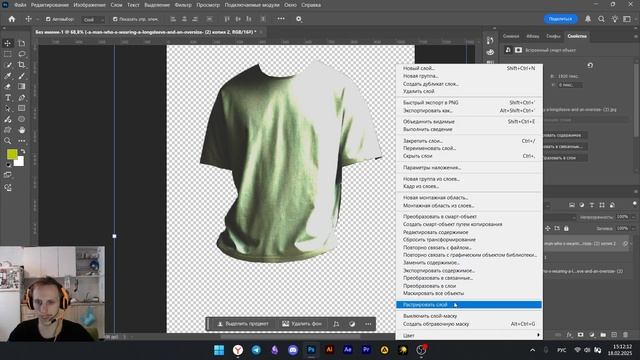Select the Move tool in the toolbar
The height and width of the screenshot is (360, 640).
(8, 43)
